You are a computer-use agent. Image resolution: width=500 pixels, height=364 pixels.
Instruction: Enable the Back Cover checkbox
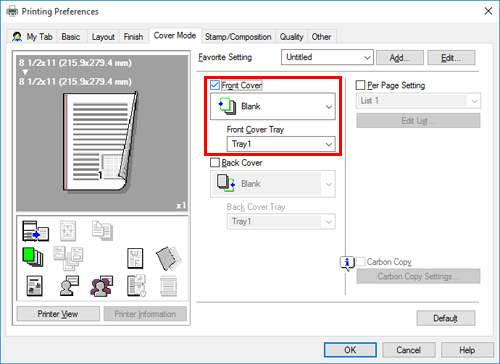pyautogui.click(x=215, y=163)
